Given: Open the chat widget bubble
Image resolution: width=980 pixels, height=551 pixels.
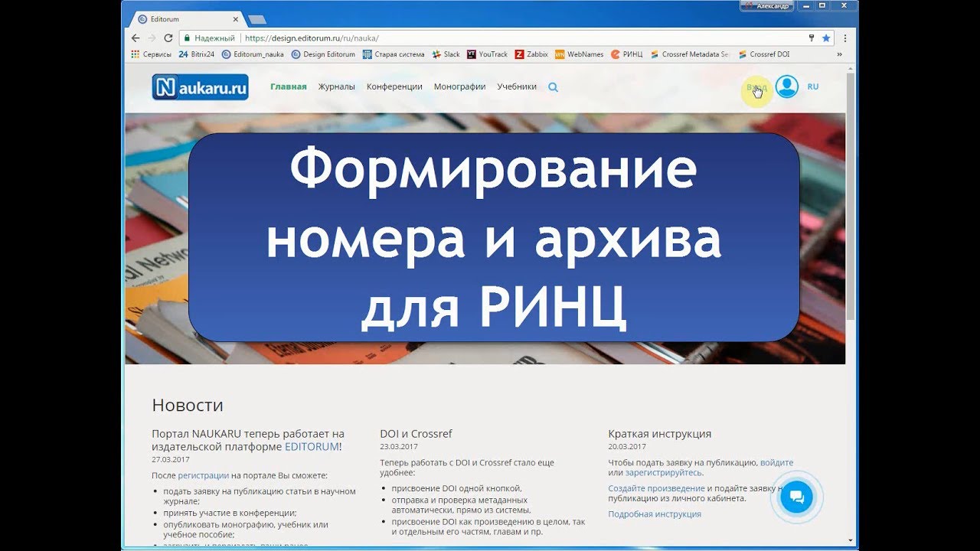Looking at the screenshot, I should [x=796, y=497].
